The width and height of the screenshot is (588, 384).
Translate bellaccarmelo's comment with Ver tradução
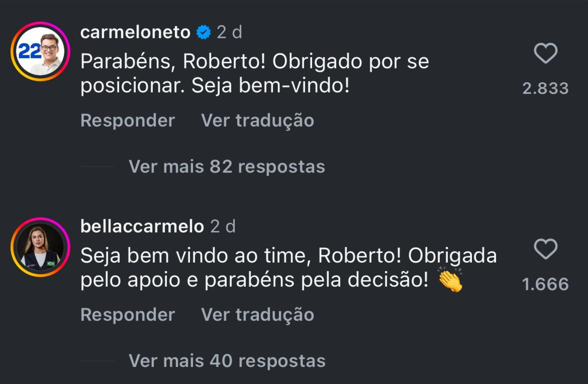pyautogui.click(x=258, y=315)
